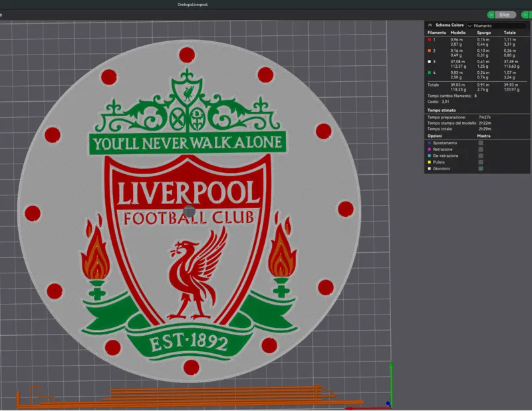Click the Tempo totale value 2h29m
The width and height of the screenshot is (532, 411).
tap(485, 129)
